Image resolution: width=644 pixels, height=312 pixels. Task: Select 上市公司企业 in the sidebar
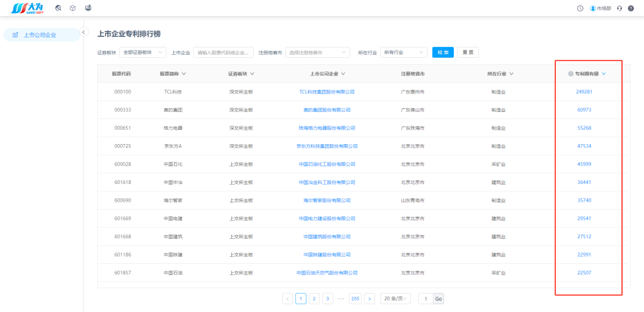(x=42, y=35)
